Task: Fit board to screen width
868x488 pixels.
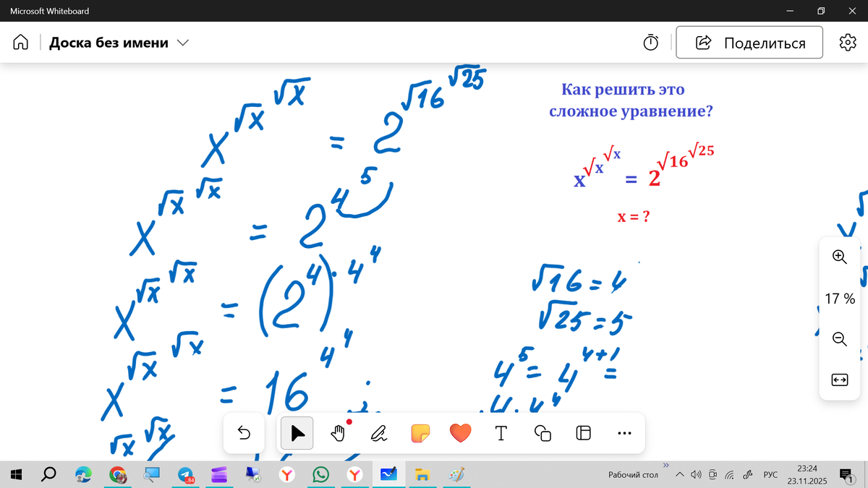Action: coord(839,380)
